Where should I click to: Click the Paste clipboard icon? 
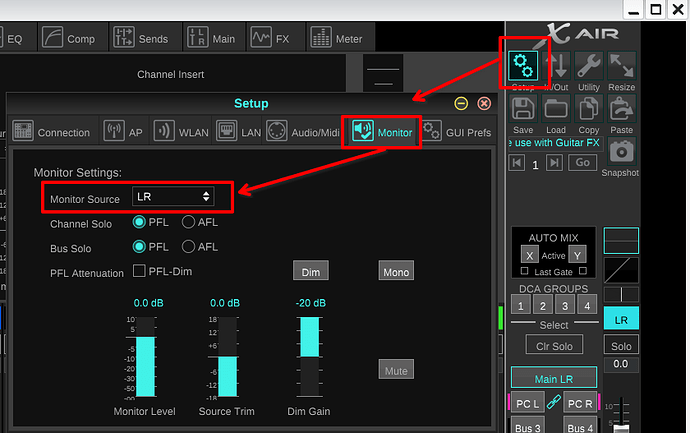pos(621,108)
